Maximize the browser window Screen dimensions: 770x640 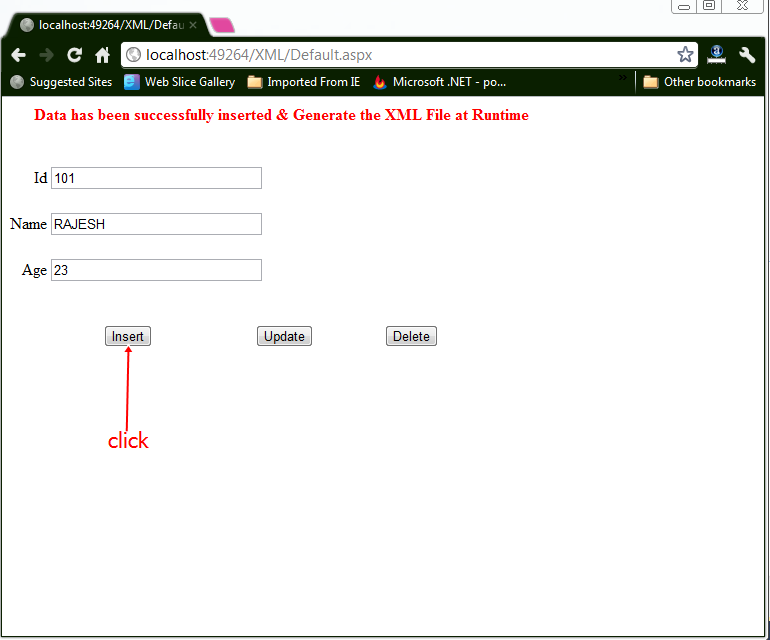(x=709, y=6)
